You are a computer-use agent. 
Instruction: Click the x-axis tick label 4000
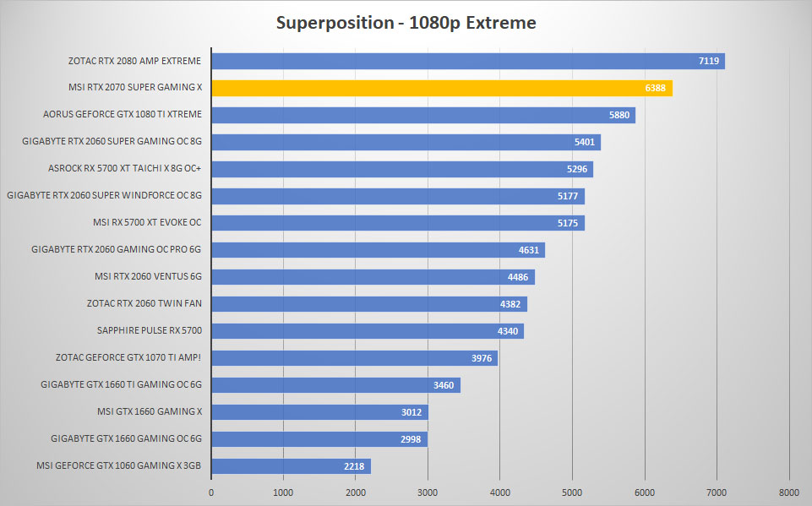[x=500, y=492]
